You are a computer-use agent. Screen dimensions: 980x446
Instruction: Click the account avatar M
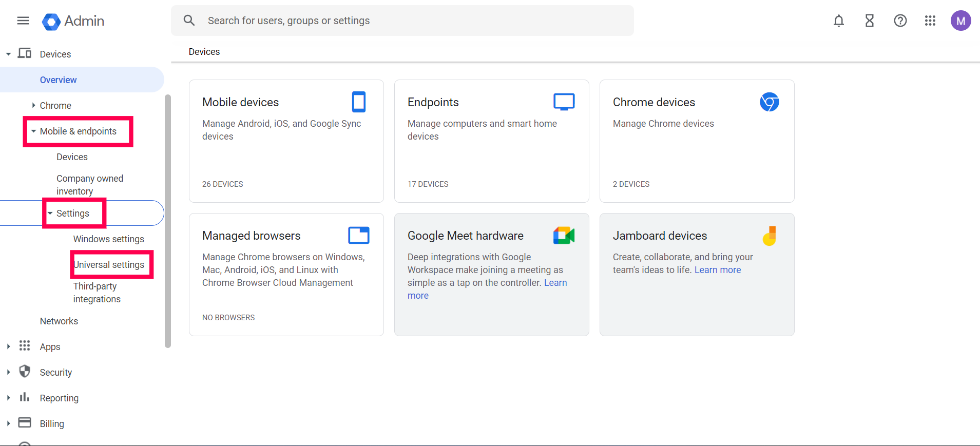click(x=960, y=21)
